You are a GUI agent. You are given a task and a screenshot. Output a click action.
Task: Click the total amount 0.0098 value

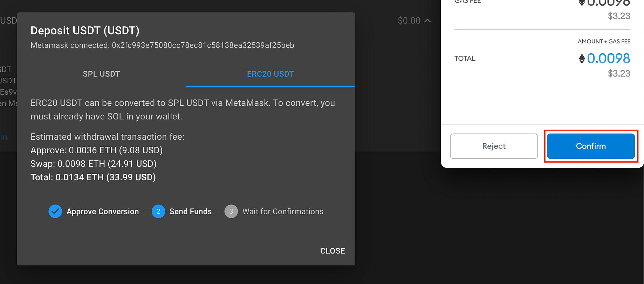(x=609, y=58)
